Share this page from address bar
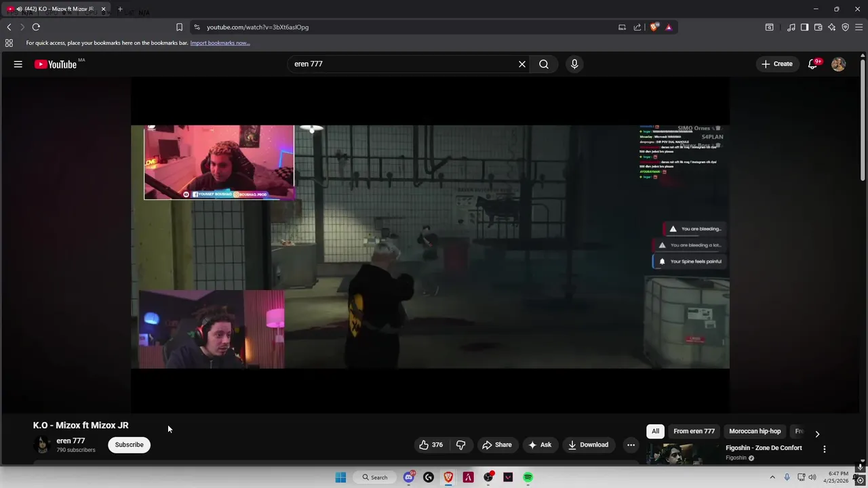Screen dimensions: 868x488 637,27
